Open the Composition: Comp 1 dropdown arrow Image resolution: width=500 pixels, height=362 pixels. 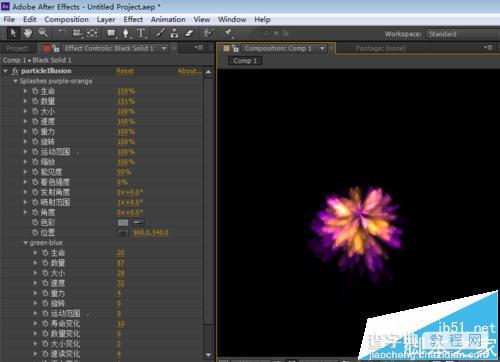coord(322,48)
